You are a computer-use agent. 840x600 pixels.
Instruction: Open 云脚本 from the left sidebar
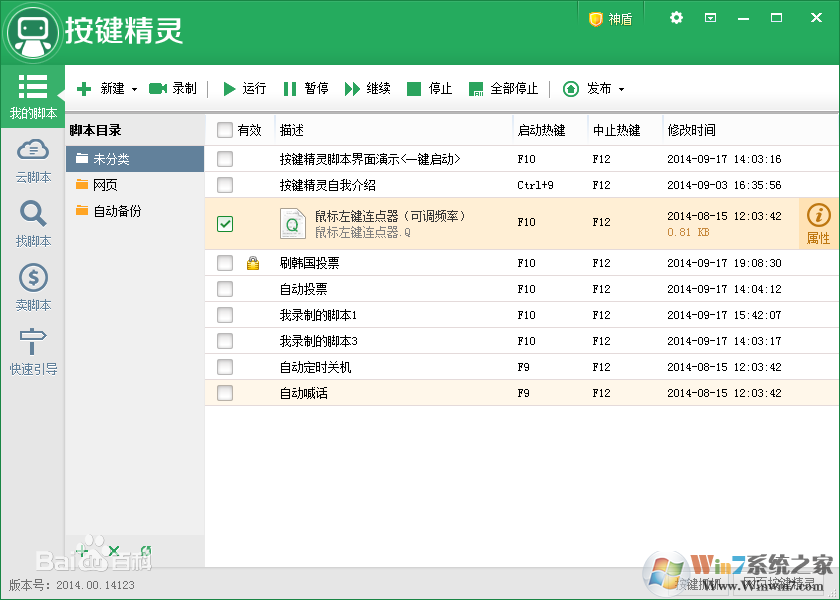click(x=32, y=162)
